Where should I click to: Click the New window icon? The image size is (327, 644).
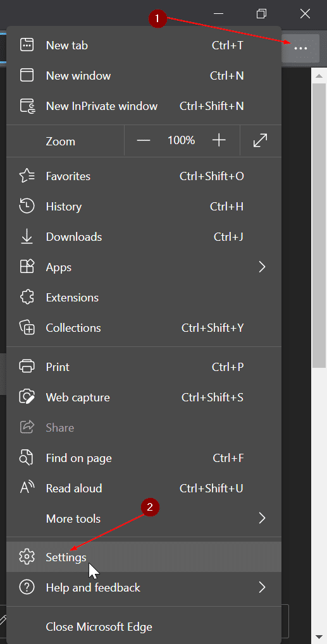(x=27, y=76)
